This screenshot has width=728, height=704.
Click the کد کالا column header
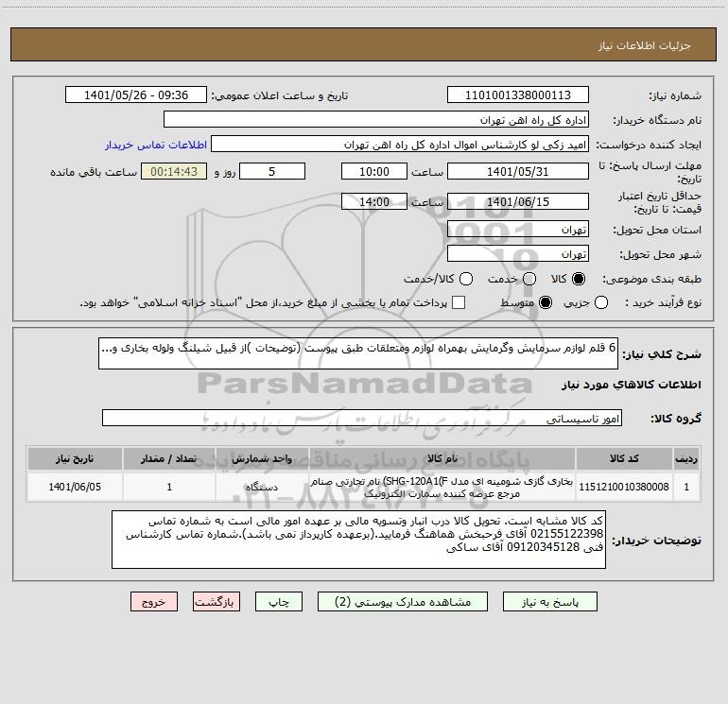pos(624,458)
